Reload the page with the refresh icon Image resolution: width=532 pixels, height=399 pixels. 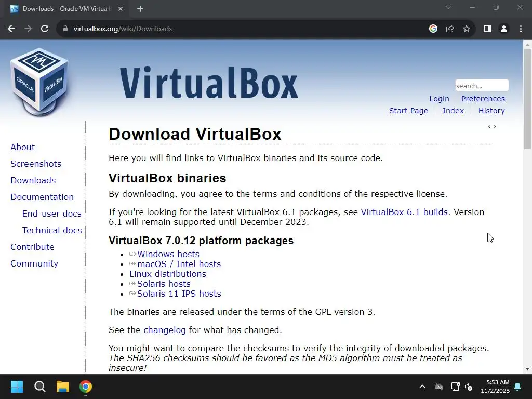tap(45, 29)
